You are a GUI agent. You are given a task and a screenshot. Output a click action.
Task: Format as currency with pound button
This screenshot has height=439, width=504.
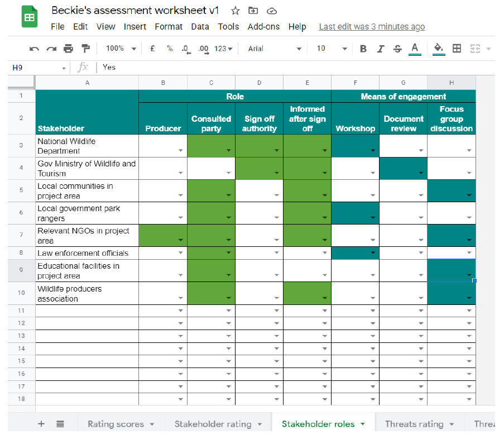click(x=152, y=49)
